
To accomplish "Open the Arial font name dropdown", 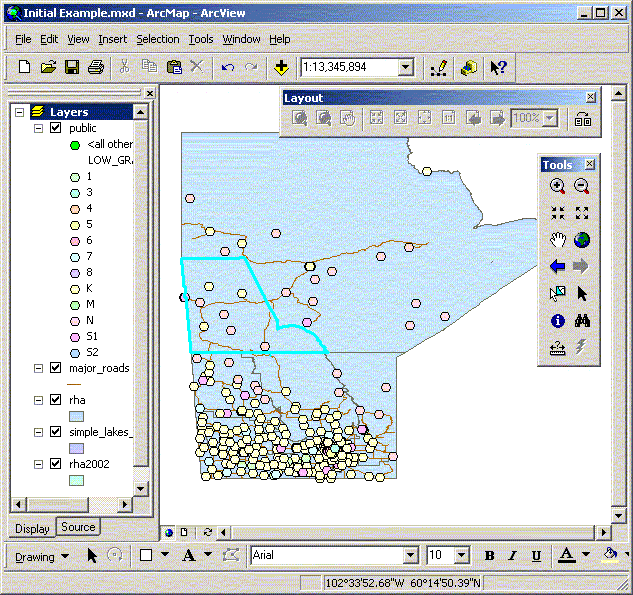I will pyautogui.click(x=410, y=556).
